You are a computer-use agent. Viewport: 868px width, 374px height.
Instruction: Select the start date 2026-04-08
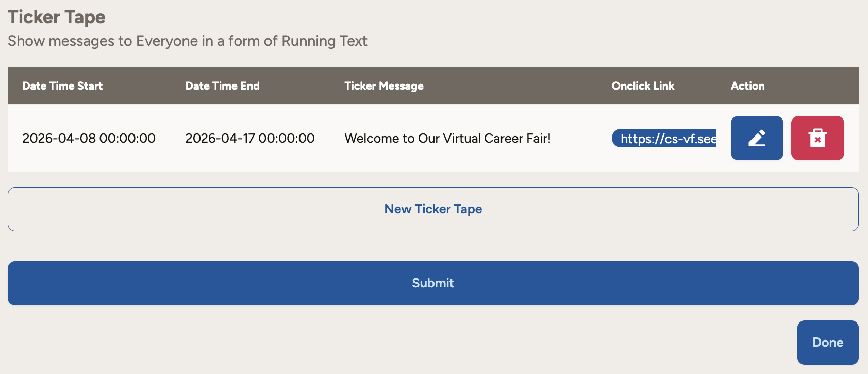(x=59, y=138)
